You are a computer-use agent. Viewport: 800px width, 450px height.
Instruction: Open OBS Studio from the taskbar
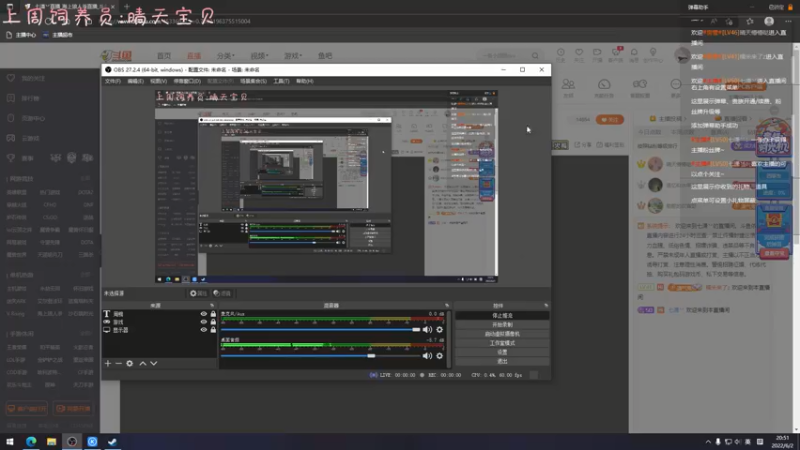pos(72,442)
